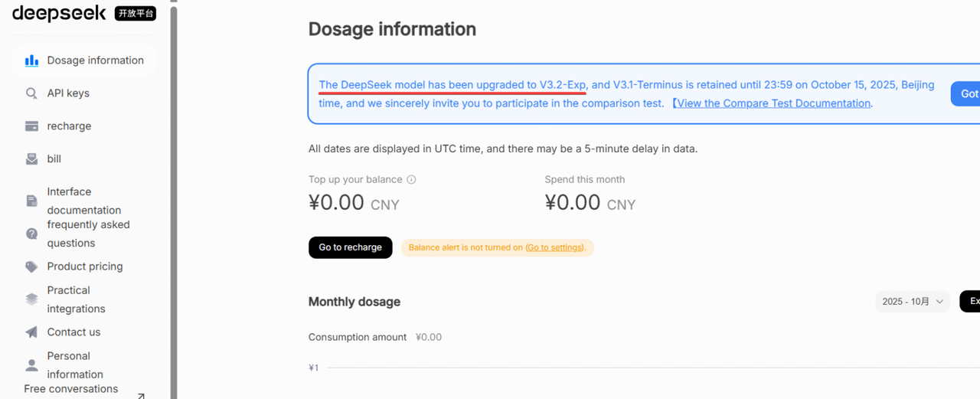This screenshot has width=980, height=399.
Task: Click the bill envelope icon
Action: [31, 159]
